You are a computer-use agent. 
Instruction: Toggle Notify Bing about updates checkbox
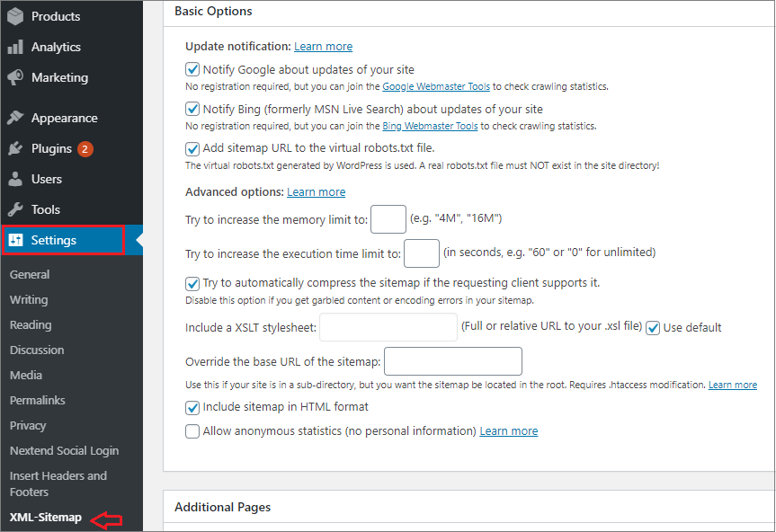[192, 109]
